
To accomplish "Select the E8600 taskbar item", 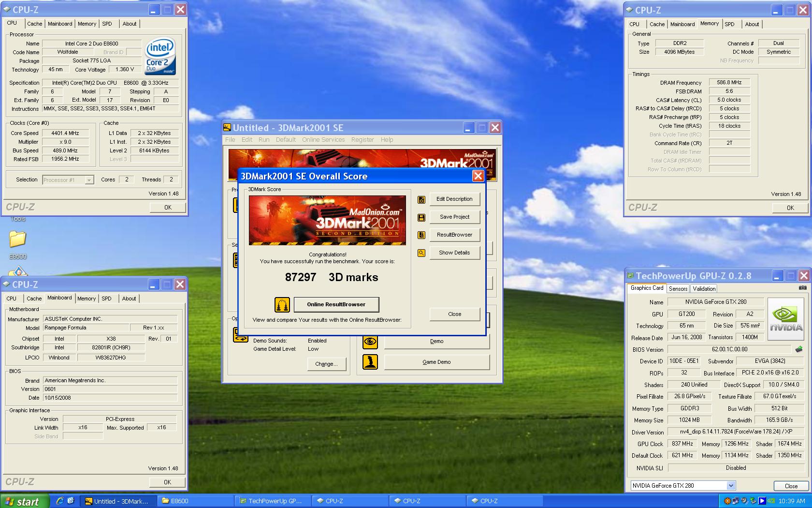I will [196, 501].
